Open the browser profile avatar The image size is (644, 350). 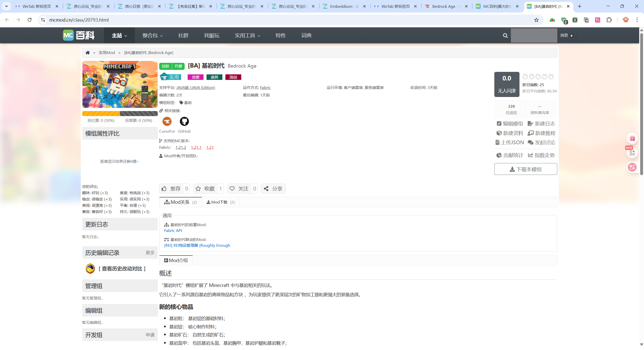coord(626,20)
